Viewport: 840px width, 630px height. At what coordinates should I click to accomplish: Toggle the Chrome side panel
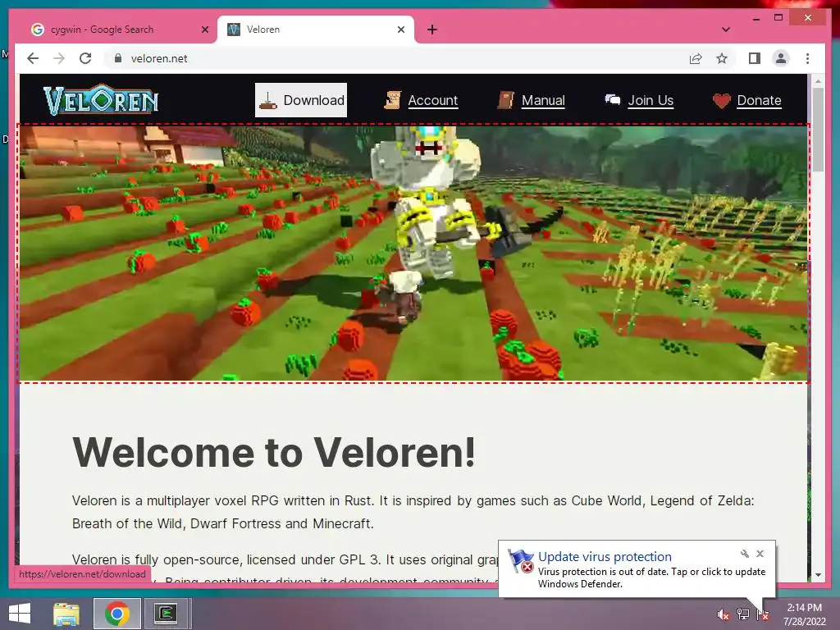click(755, 58)
